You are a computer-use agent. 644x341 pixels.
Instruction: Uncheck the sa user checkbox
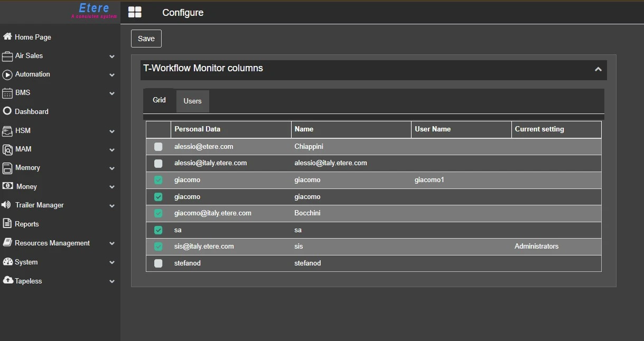coord(158,230)
